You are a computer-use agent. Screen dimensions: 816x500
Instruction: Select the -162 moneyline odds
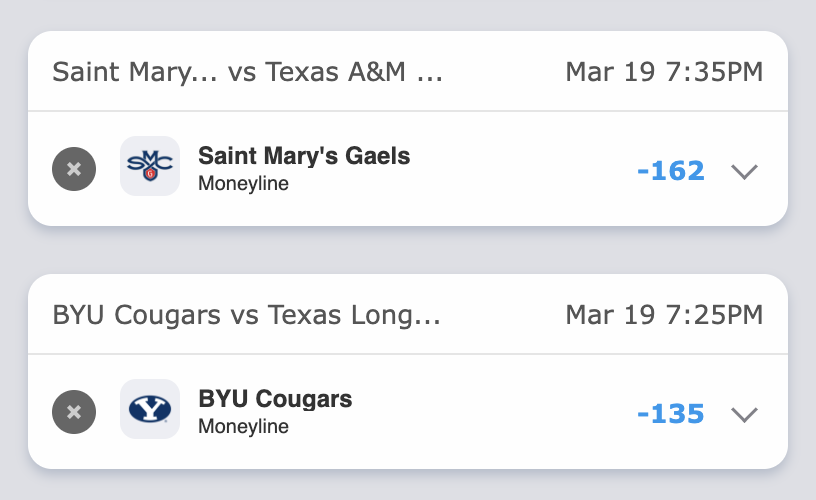pos(670,171)
